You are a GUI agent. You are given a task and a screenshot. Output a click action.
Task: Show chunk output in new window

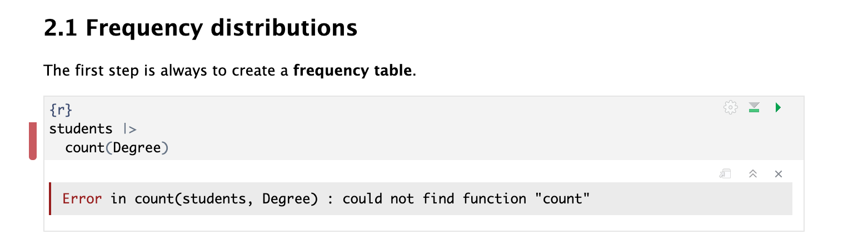point(725,174)
